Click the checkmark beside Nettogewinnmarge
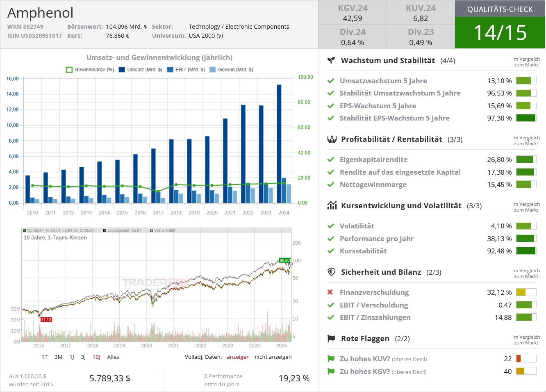This screenshot has width=546, height=392. pos(331,185)
